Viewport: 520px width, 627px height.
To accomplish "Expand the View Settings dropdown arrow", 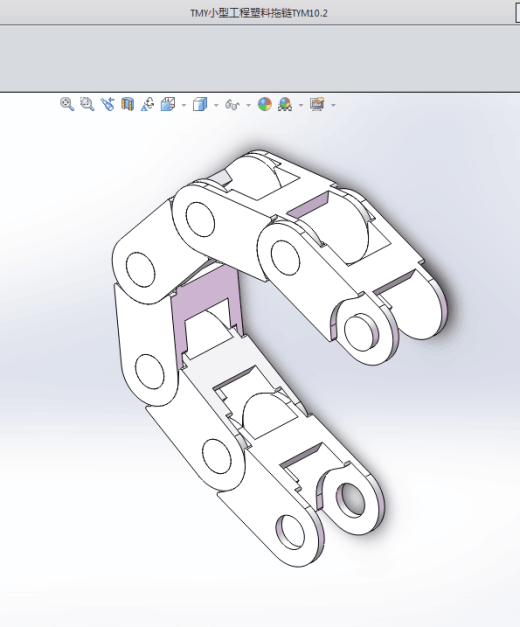I will [x=333, y=105].
